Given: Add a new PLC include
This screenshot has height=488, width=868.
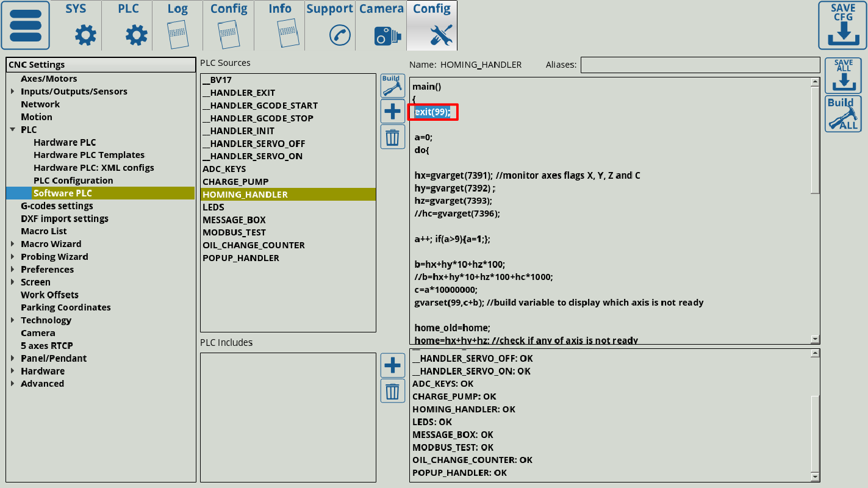Looking at the screenshot, I should click(x=392, y=365).
